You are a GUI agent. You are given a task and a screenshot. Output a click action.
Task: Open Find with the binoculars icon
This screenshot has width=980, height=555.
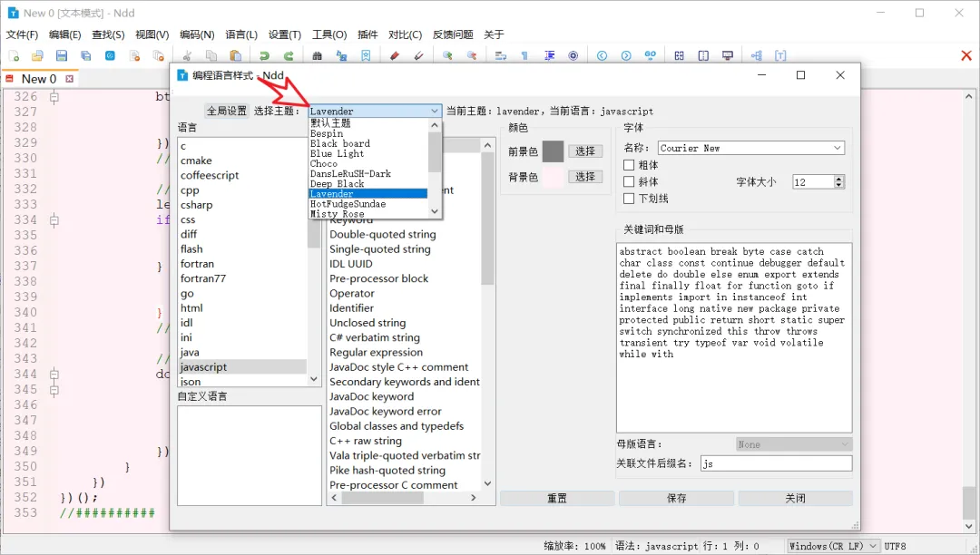(x=318, y=55)
